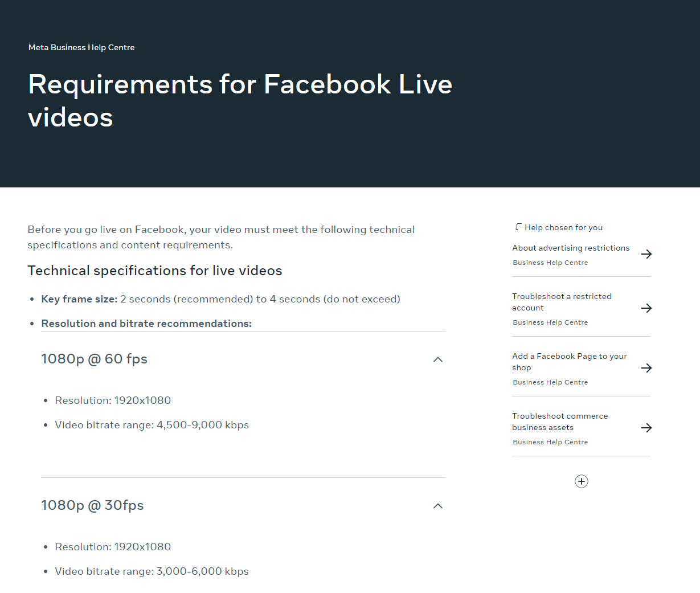Click arrow beside About advertising restrictions
The height and width of the screenshot is (593, 700).
(646, 254)
